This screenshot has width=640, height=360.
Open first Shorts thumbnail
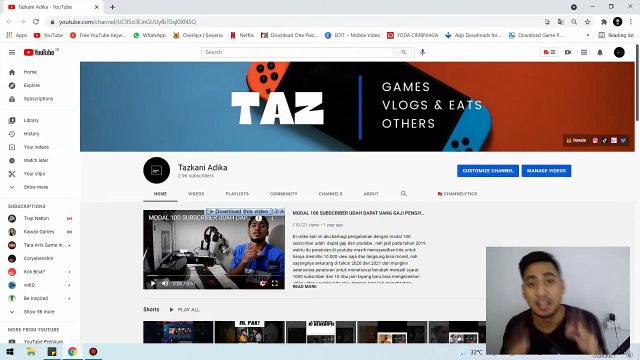pyautogui.click(x=178, y=332)
